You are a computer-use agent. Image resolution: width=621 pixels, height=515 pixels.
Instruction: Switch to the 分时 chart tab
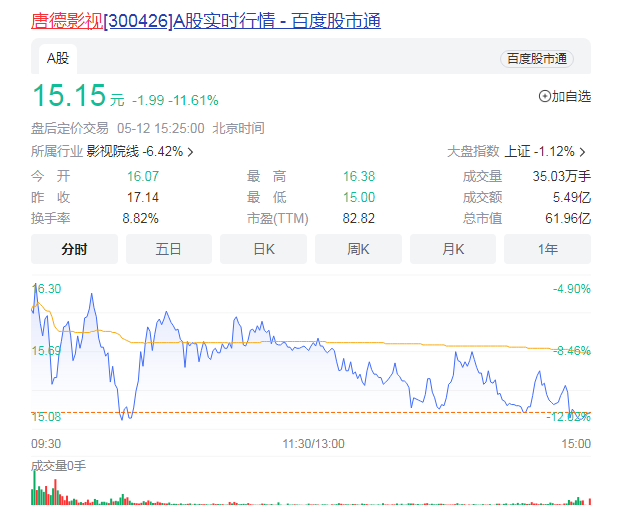[x=74, y=249]
